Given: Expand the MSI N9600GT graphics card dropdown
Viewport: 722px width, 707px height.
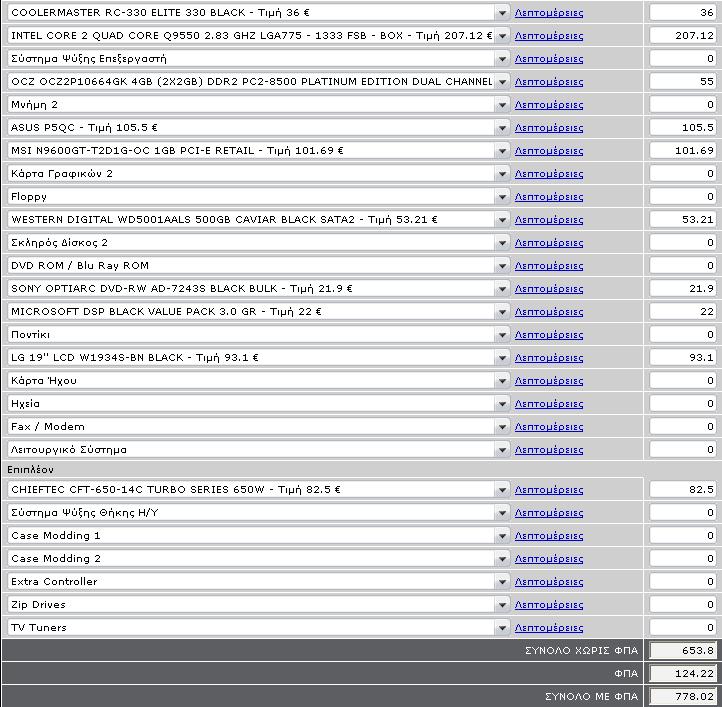Looking at the screenshot, I should pos(501,151).
